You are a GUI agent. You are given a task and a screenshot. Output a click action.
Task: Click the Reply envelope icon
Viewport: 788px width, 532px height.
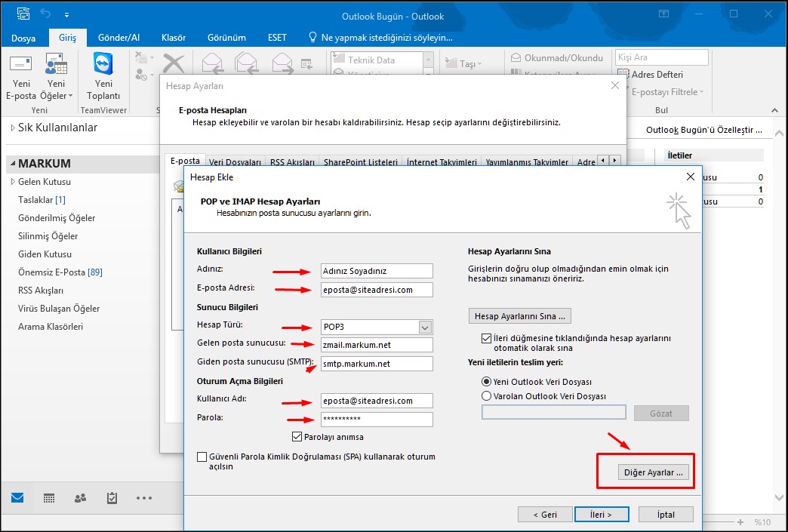point(213,64)
